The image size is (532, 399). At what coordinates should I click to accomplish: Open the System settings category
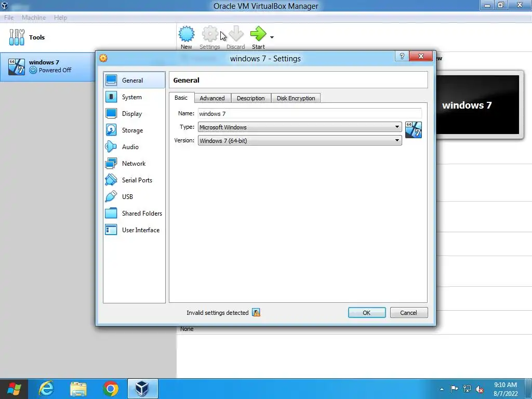(134, 97)
